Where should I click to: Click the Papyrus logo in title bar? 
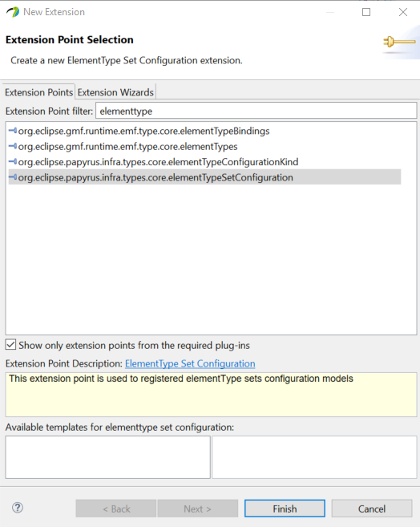tap(13, 12)
